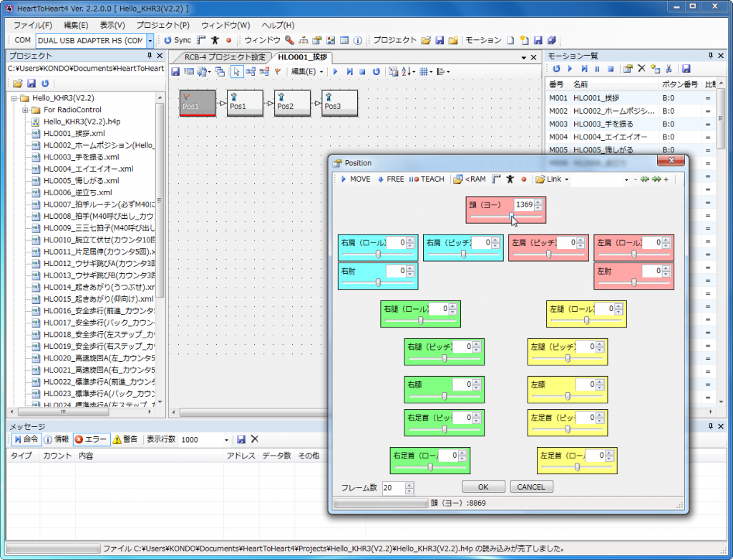Toggle the 命令 message filter
The height and width of the screenshot is (560, 733).
[26, 439]
